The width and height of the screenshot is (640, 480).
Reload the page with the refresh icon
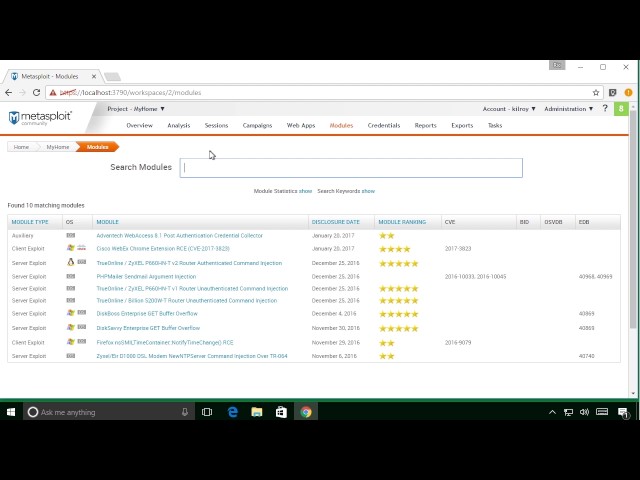pos(36,93)
